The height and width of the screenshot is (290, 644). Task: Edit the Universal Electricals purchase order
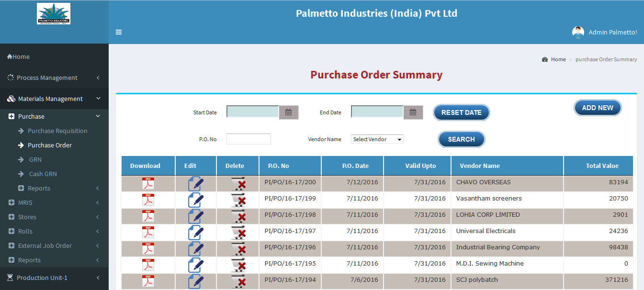pyautogui.click(x=196, y=233)
